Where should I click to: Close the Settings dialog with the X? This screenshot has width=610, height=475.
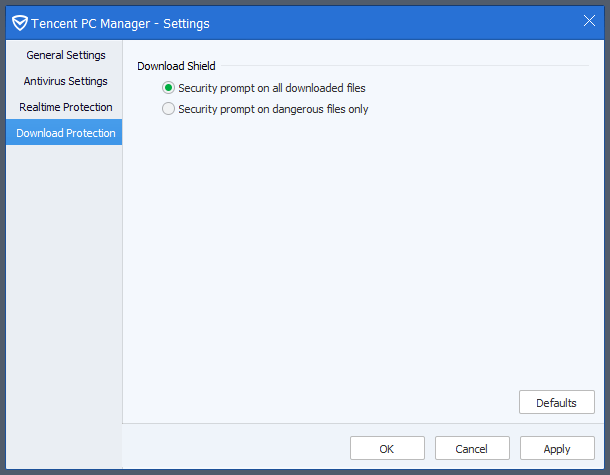pos(590,21)
